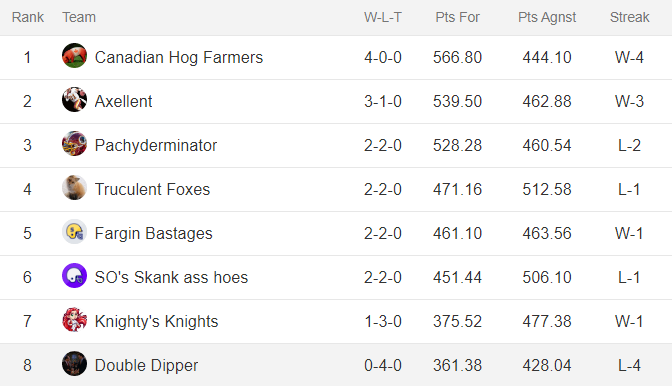Viewport: 672px width, 386px height.
Task: Visit the Pachyderminator team name link
Action: 156,146
